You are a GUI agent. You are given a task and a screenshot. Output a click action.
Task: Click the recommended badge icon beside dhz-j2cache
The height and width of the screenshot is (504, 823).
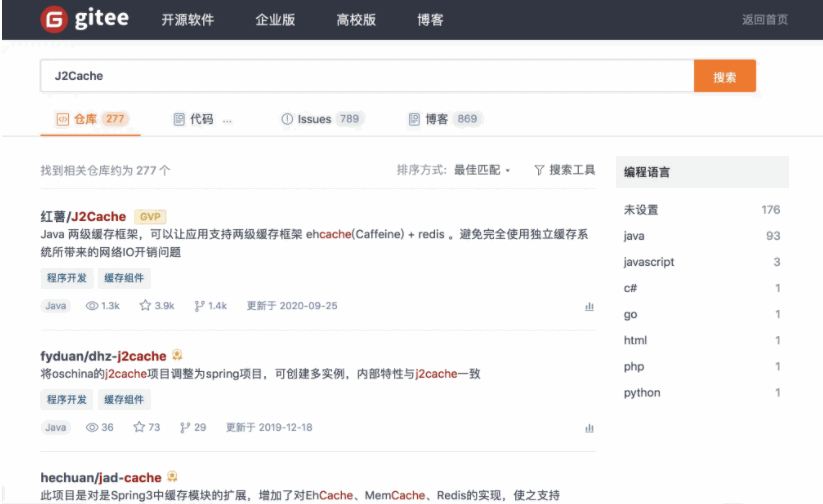tap(177, 355)
